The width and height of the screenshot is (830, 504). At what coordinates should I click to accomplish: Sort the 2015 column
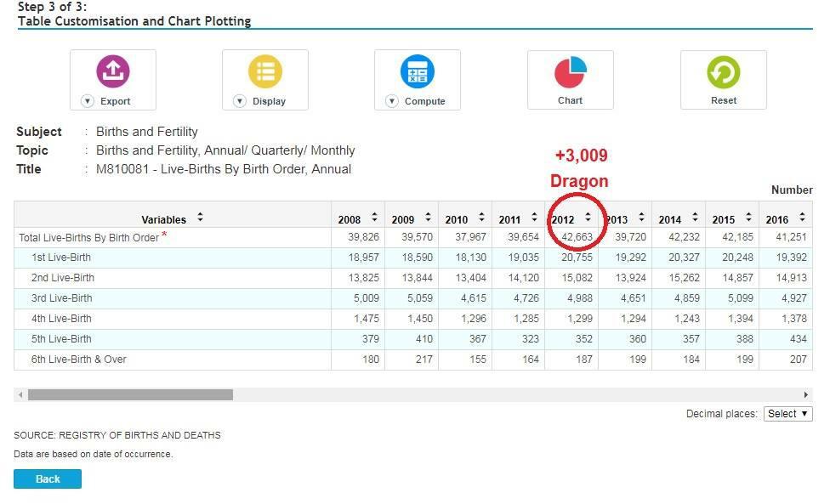[748, 217]
